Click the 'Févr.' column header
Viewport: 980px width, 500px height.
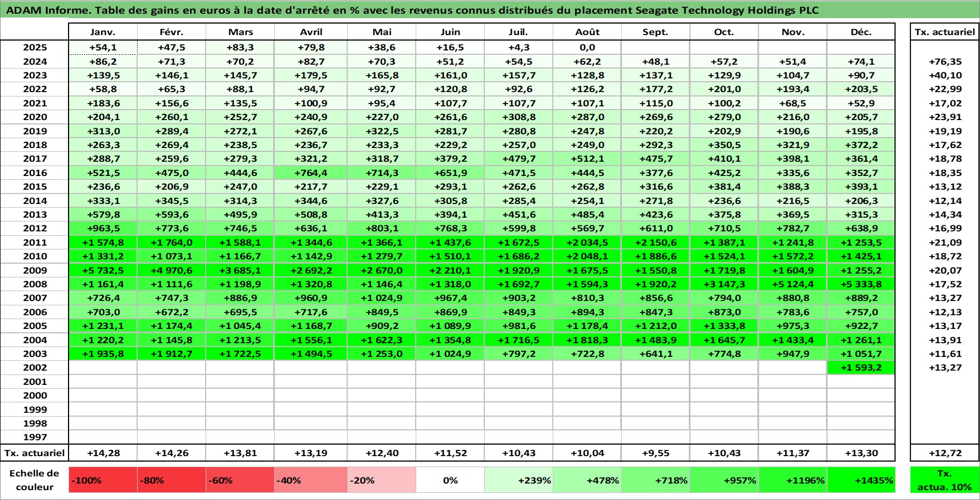tap(172, 32)
